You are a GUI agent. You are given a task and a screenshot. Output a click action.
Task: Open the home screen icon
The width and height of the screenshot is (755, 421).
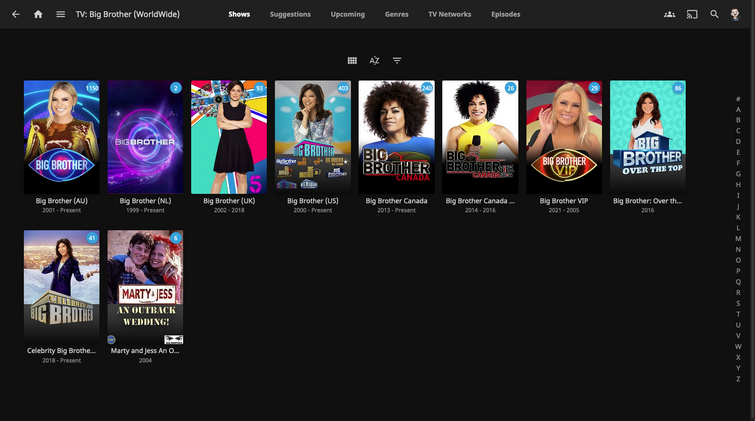click(x=38, y=14)
